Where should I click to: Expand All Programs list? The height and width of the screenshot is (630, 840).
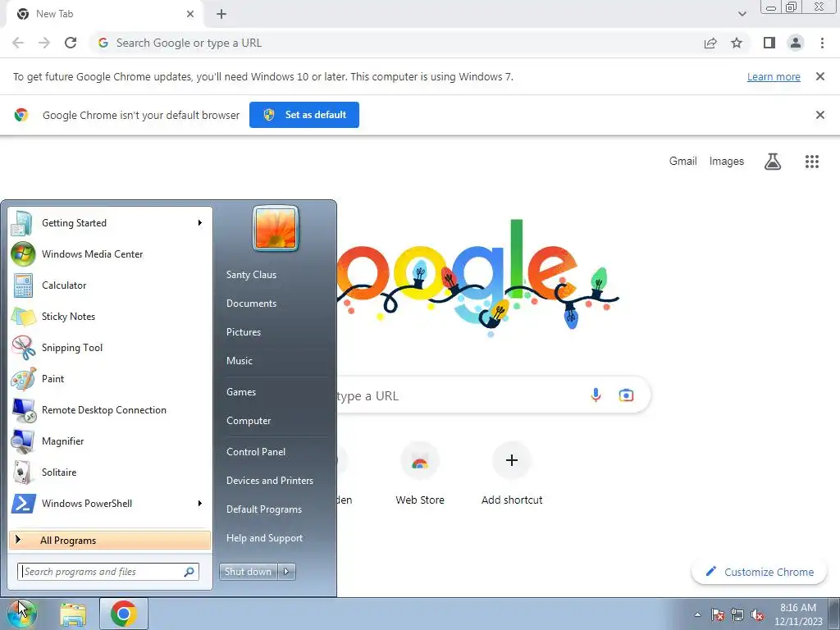click(x=110, y=540)
